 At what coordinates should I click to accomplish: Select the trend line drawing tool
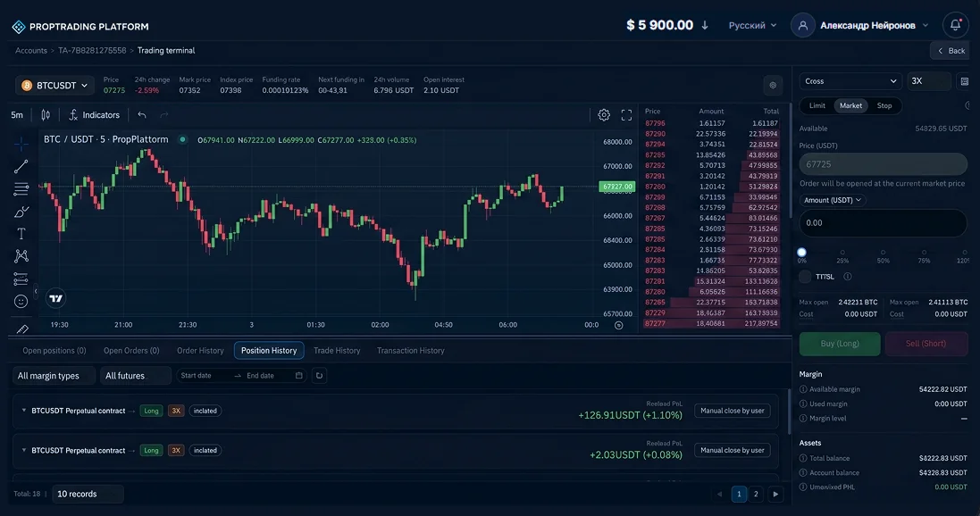point(21,166)
